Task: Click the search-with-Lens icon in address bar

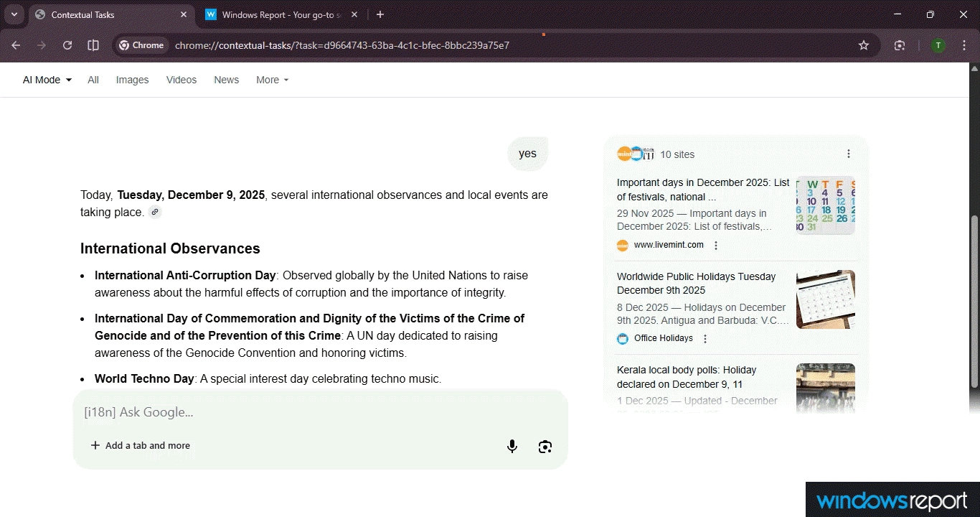Action: pyautogui.click(x=899, y=45)
